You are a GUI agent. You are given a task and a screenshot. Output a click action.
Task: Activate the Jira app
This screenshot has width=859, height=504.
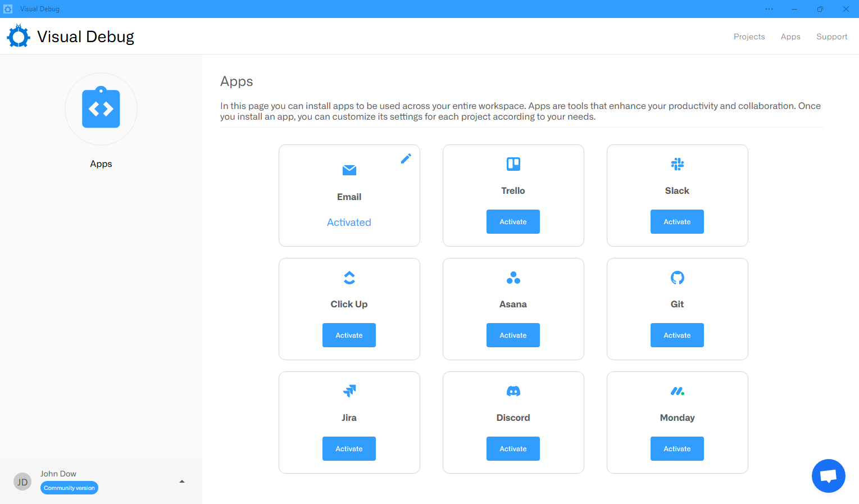[x=349, y=448]
